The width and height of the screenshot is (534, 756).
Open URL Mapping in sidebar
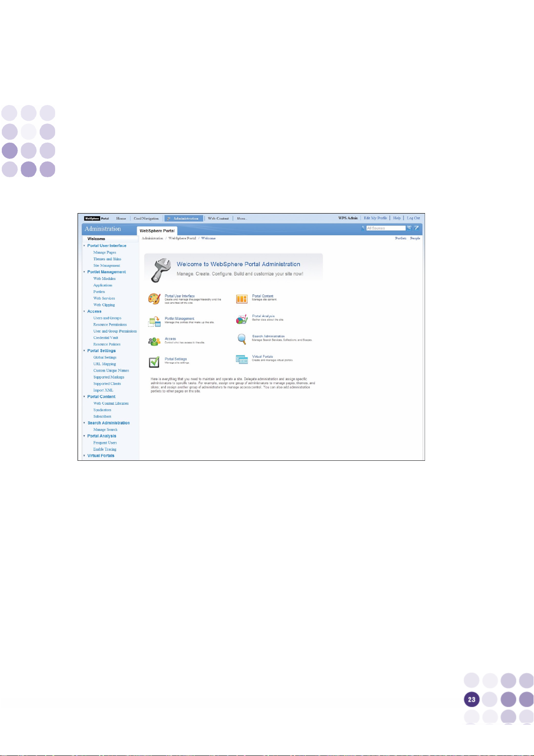point(104,364)
